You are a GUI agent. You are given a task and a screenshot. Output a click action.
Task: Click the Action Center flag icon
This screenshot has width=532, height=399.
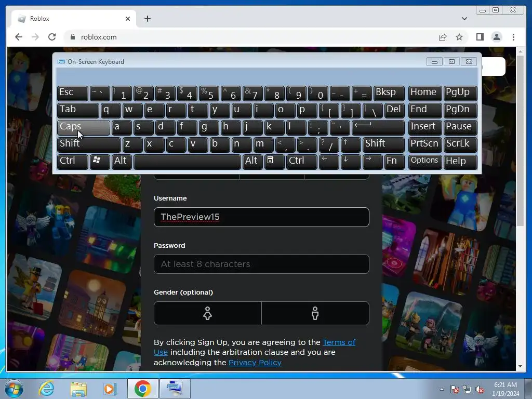point(454,389)
